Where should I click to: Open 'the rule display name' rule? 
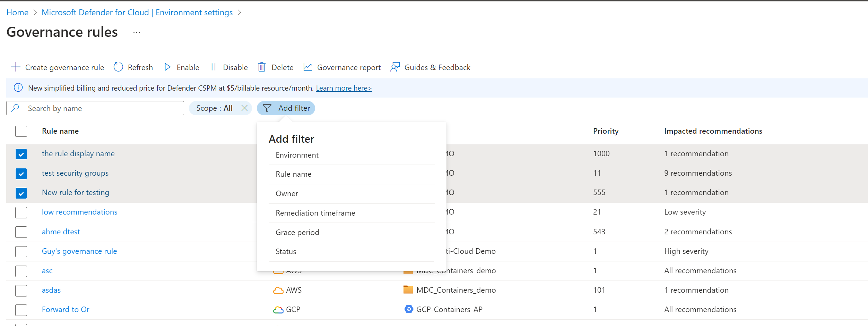tap(78, 153)
